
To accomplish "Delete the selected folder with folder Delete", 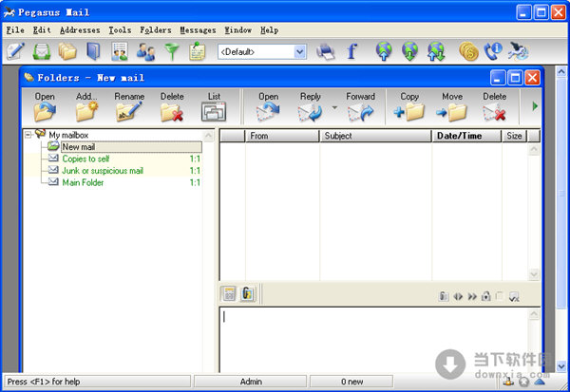I will (172, 106).
